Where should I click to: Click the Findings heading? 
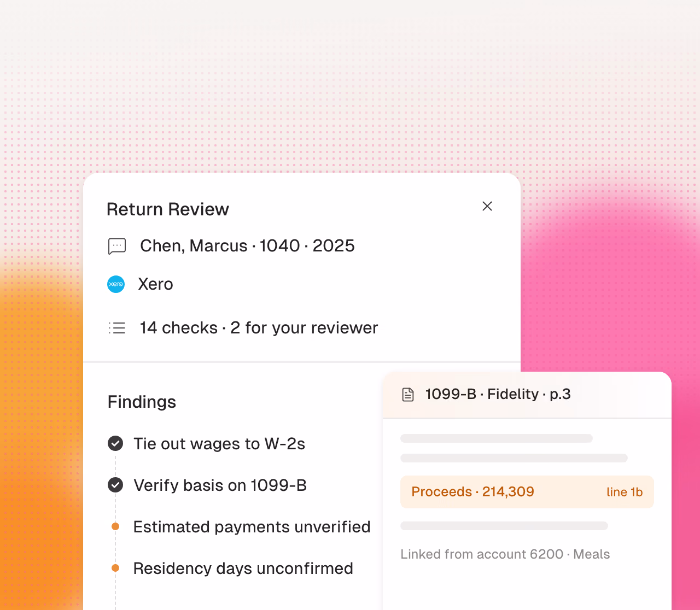(142, 402)
